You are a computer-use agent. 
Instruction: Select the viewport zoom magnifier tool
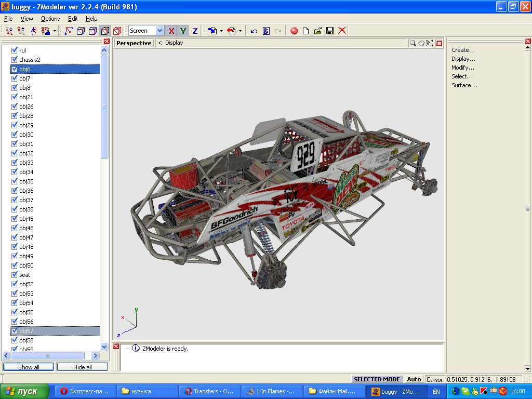tap(413, 43)
